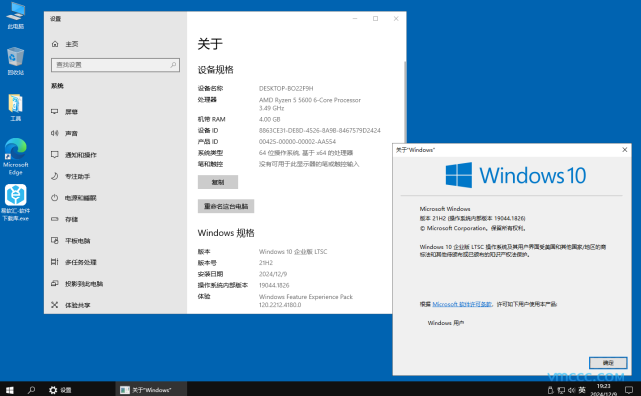Launch Microsoft Edge from desktop
Image resolution: width=641 pixels, height=396 pixels.
tap(16, 157)
